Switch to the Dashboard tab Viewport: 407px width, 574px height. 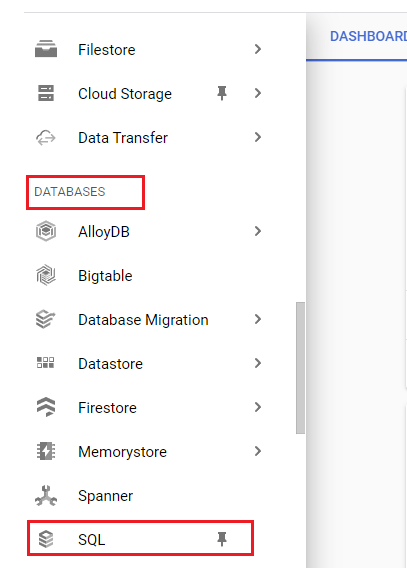click(x=368, y=36)
